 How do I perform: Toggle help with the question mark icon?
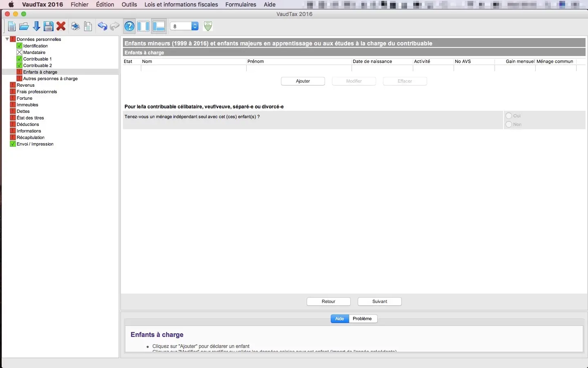(129, 27)
